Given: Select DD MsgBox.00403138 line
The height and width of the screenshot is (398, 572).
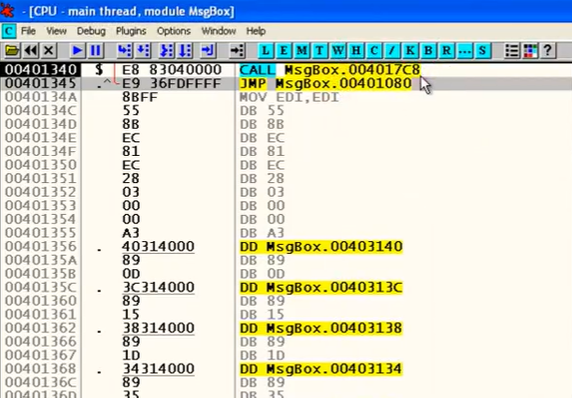Looking at the screenshot, I should [x=321, y=328].
